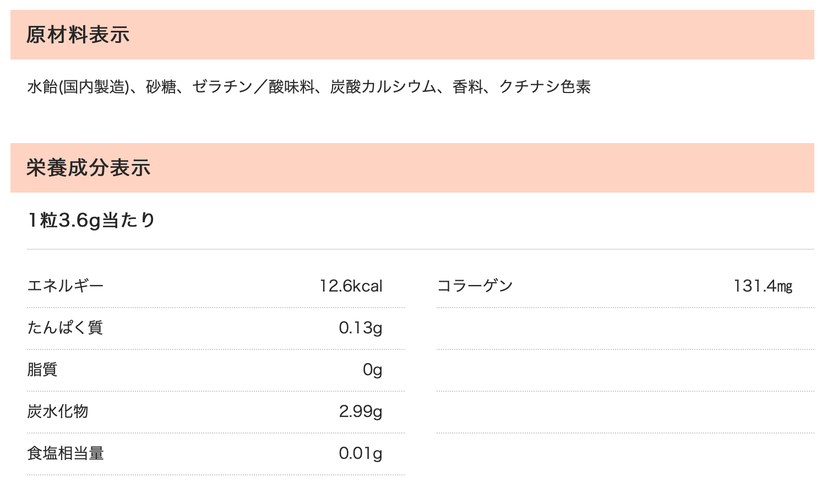
Task: Click the word ゼラチン in ingredients
Action: [x=222, y=87]
